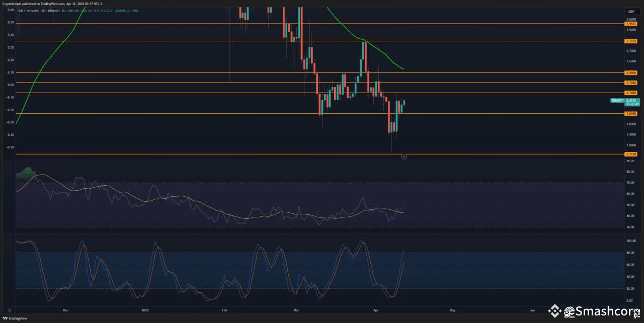Screen dimensions: 644x323
Task: Click the Mar label on time axis
Action: pos(295,310)
